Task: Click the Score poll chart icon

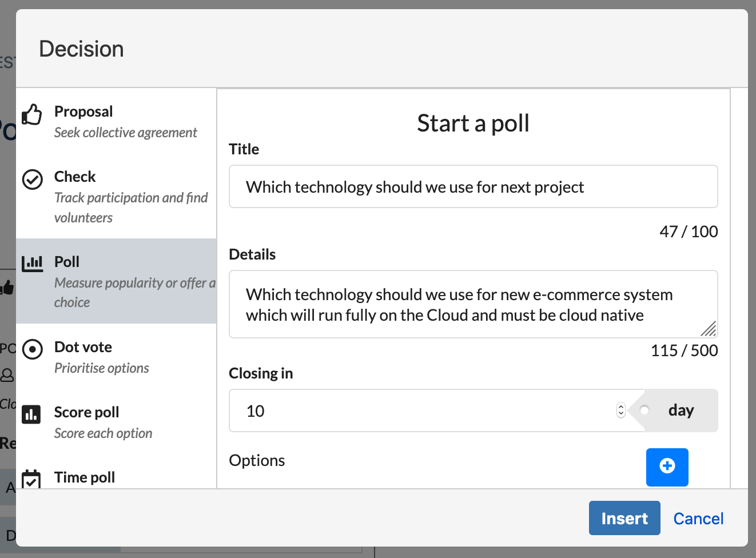Action: (31, 414)
